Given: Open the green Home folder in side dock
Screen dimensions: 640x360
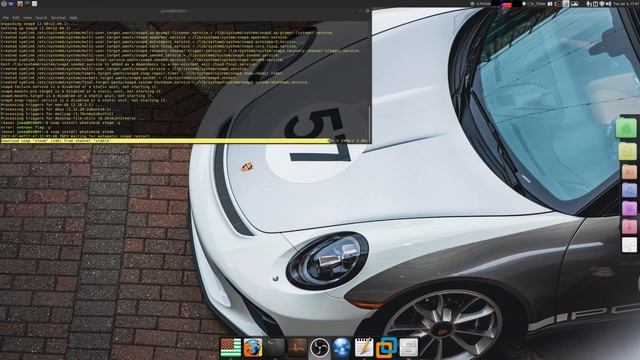Looking at the screenshot, I should pos(627,128).
